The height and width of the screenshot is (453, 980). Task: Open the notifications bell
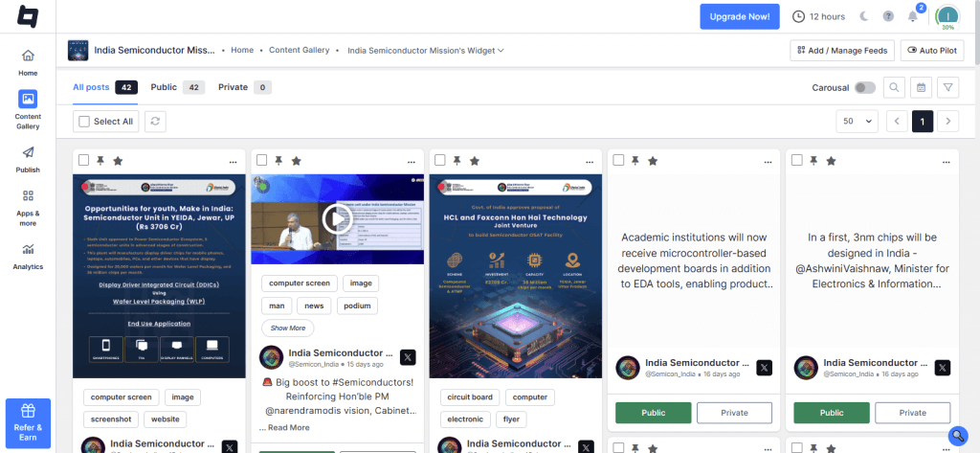tap(912, 17)
